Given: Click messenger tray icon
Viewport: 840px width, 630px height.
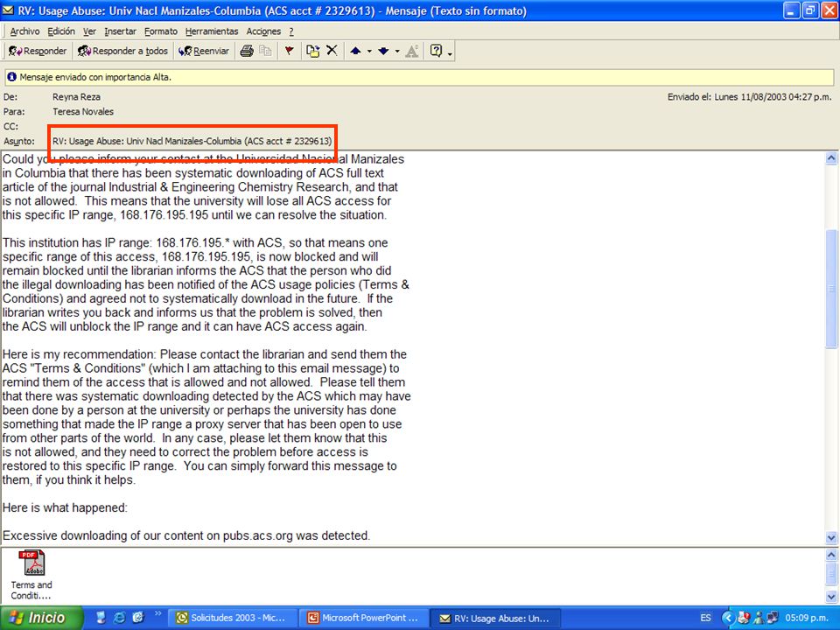Looking at the screenshot, I should (x=758, y=618).
